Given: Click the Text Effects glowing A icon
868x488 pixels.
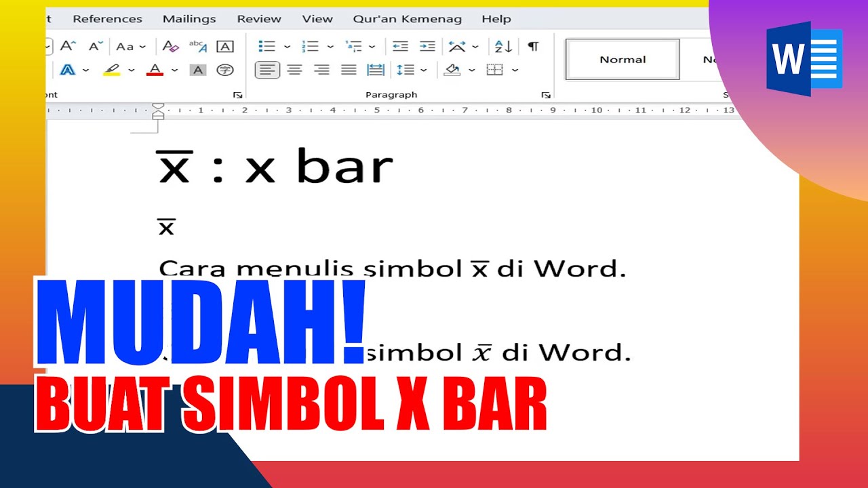Looking at the screenshot, I should click(x=68, y=69).
